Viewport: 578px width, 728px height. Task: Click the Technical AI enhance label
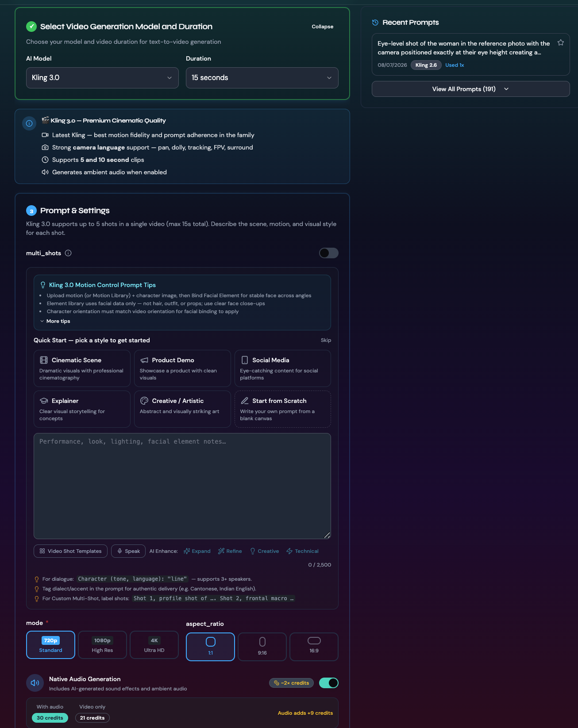click(x=307, y=551)
